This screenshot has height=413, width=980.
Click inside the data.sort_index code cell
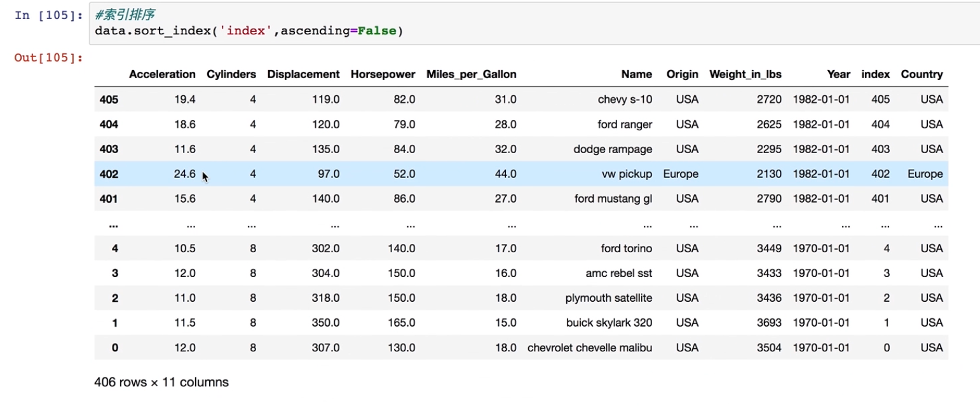pos(508,30)
